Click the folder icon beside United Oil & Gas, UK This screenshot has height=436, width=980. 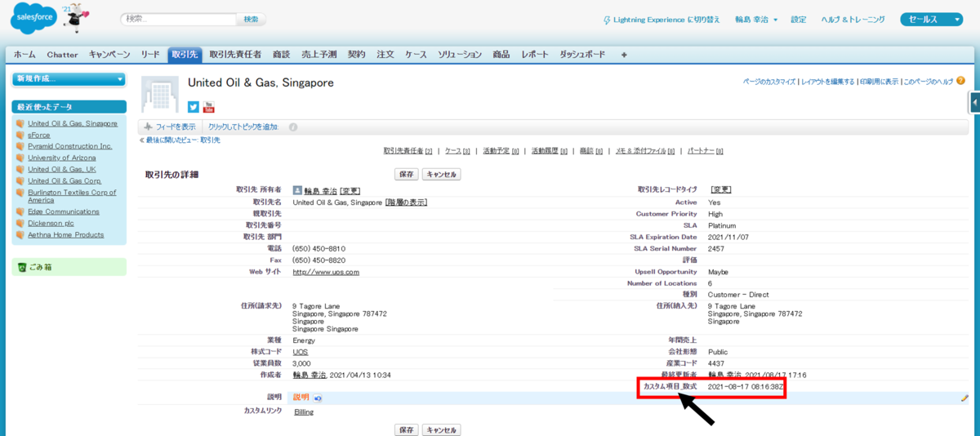tap(20, 169)
